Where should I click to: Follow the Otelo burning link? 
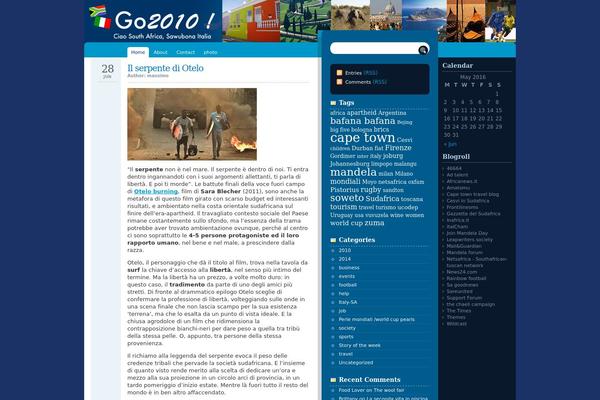tap(156, 191)
